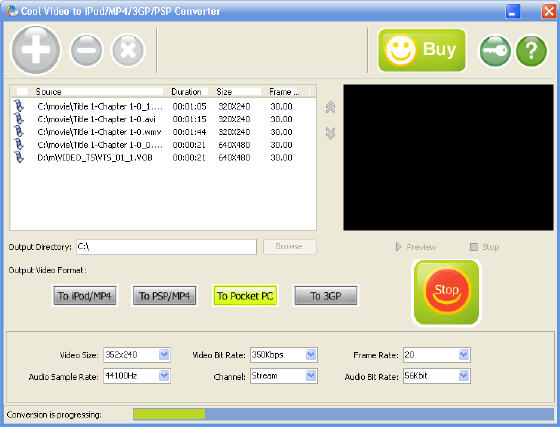This screenshot has height=427, width=560.
Task: Select row D:\m\VIDEO_TS\VTS_01_1.VOB
Action: coord(163,157)
